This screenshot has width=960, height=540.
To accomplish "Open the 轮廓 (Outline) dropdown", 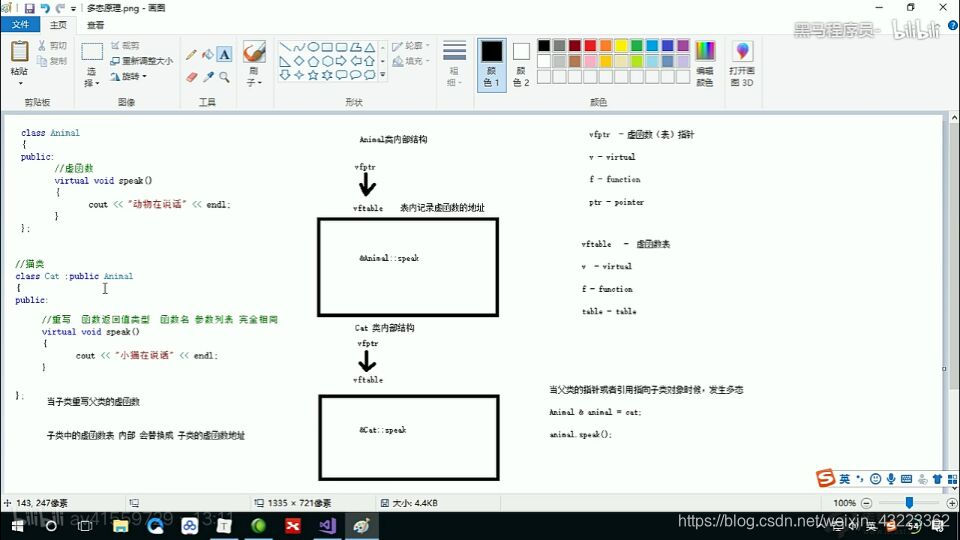I will [410, 46].
